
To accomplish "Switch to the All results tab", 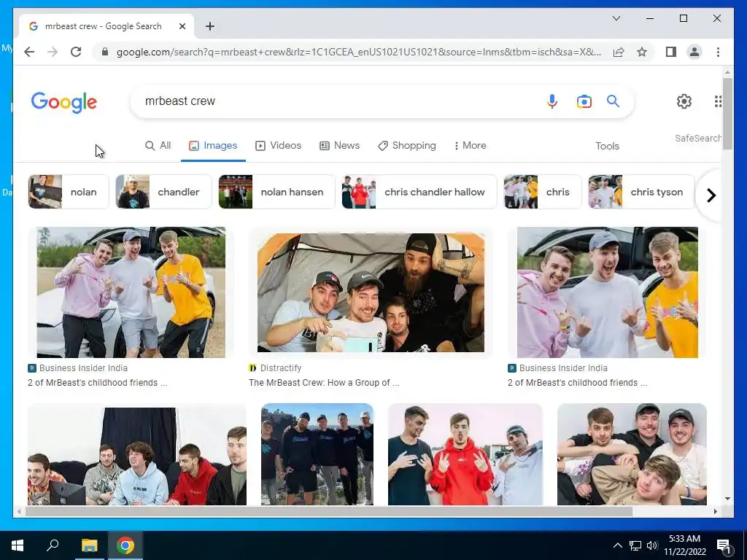I will pyautogui.click(x=158, y=146).
